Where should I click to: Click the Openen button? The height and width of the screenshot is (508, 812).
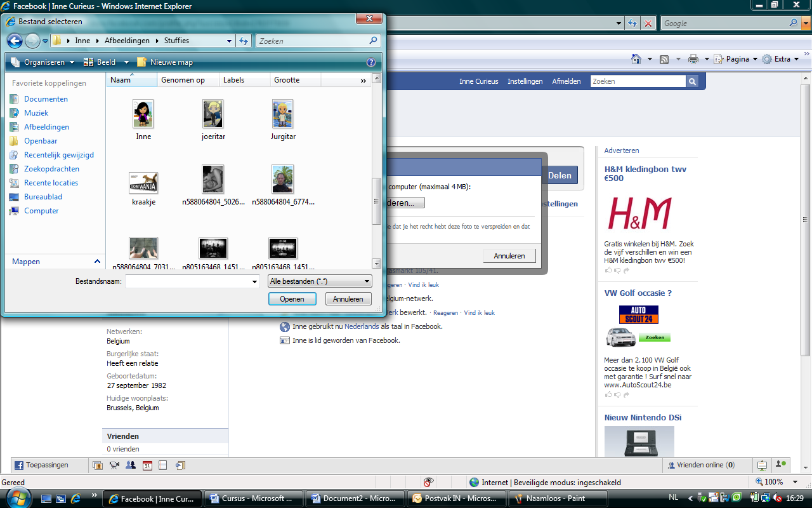[x=292, y=299]
